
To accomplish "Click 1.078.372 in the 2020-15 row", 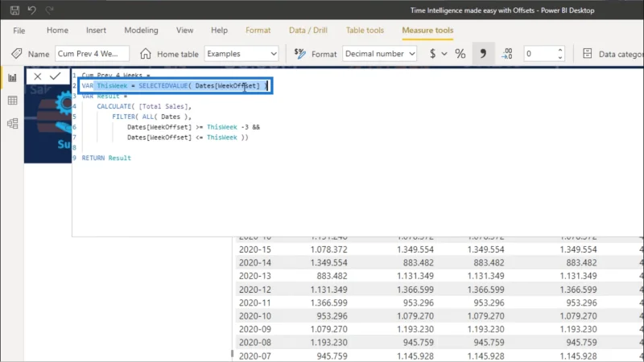I will pyautogui.click(x=328, y=249).
